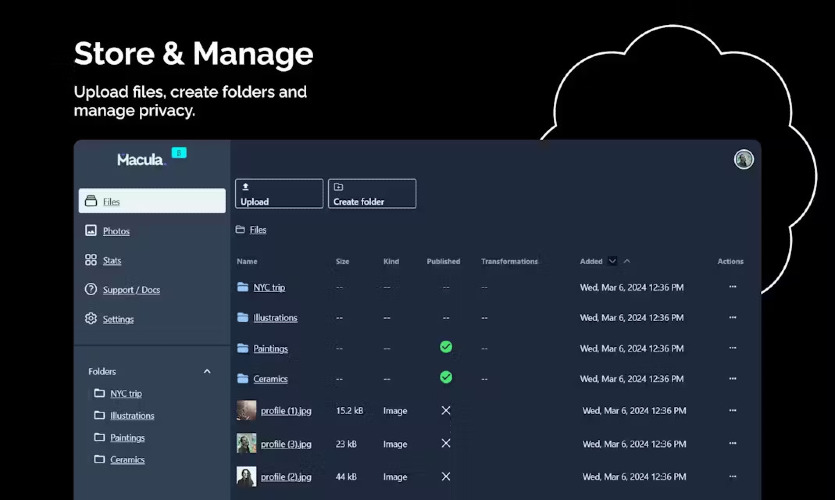Click NYC trip folder icon in table
Image resolution: width=835 pixels, height=500 pixels.
243,287
